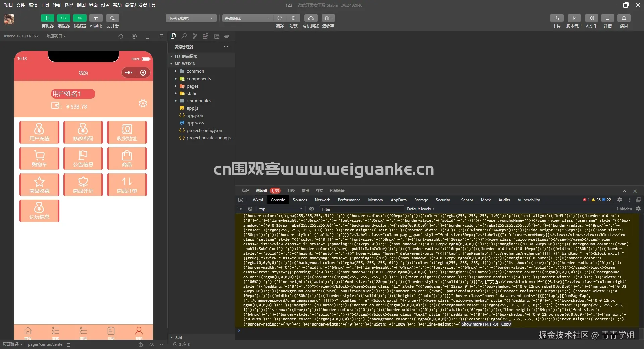Image resolution: width=644 pixels, height=349 pixels.
Task: Toggle the console sidebar panel icon
Action: [x=240, y=209]
